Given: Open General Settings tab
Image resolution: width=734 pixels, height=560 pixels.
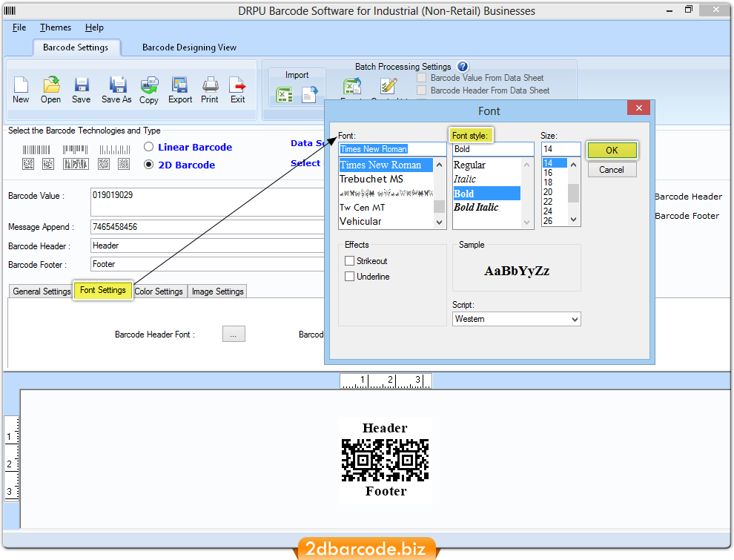Looking at the screenshot, I should [x=42, y=291].
